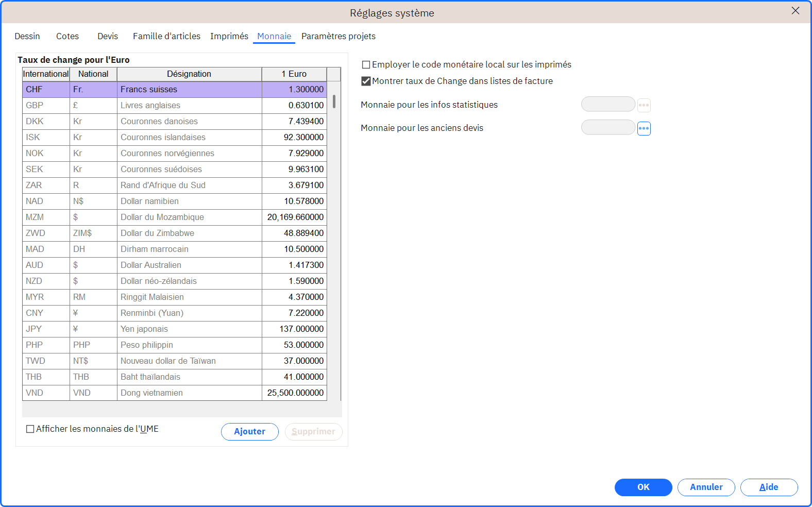The height and width of the screenshot is (507, 812).
Task: Click the Désignation column header
Action: point(189,74)
